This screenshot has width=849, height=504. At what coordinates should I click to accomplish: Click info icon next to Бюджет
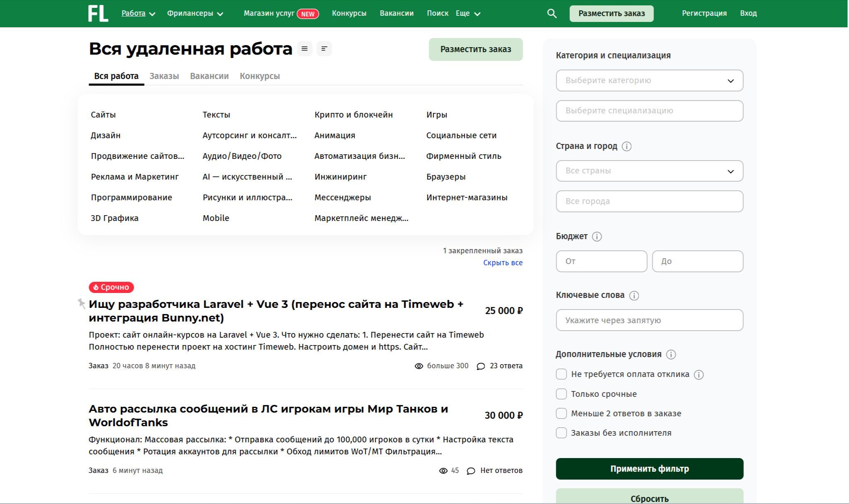click(x=597, y=237)
